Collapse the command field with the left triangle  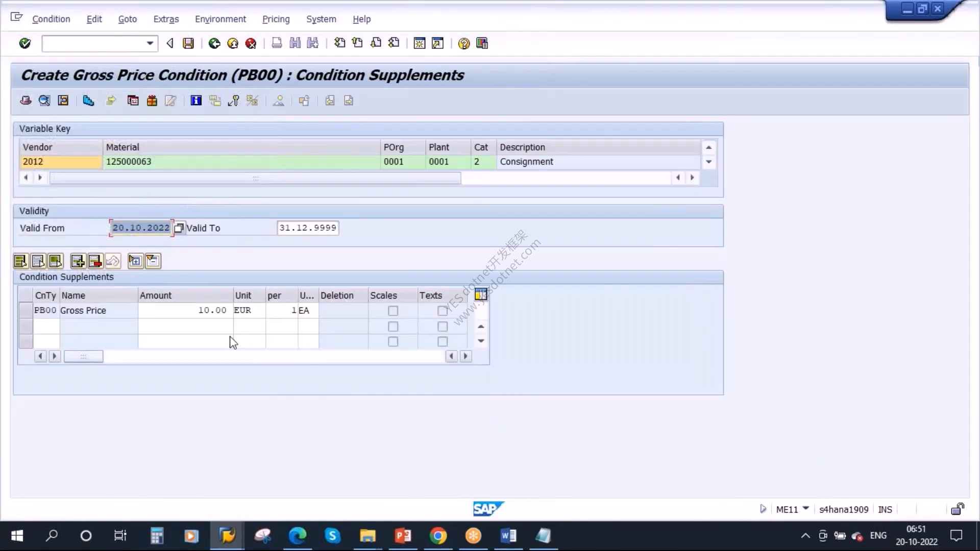(x=170, y=43)
